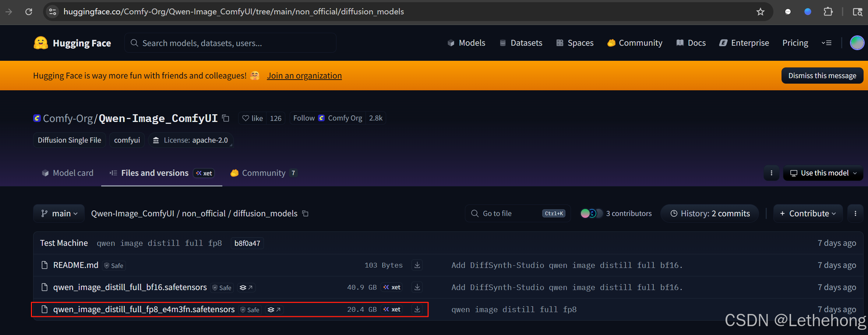Open LFS pointer icon for fp8_e4m3fn file
The height and width of the screenshot is (335, 868).
point(274,310)
